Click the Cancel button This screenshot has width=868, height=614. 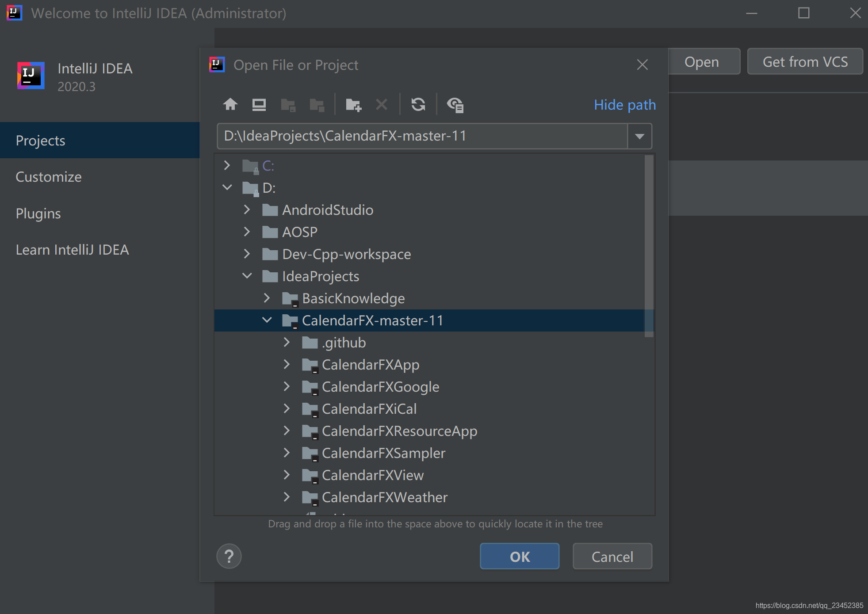(612, 556)
